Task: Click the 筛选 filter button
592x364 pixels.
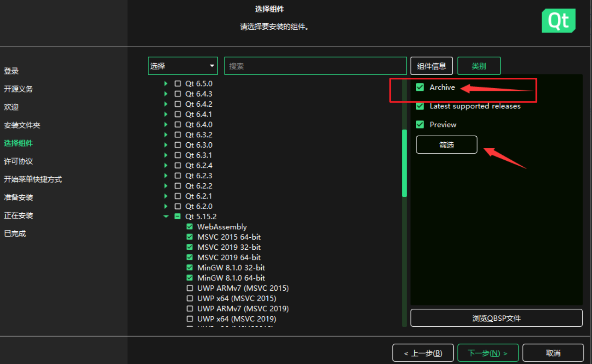Action: coord(446,145)
